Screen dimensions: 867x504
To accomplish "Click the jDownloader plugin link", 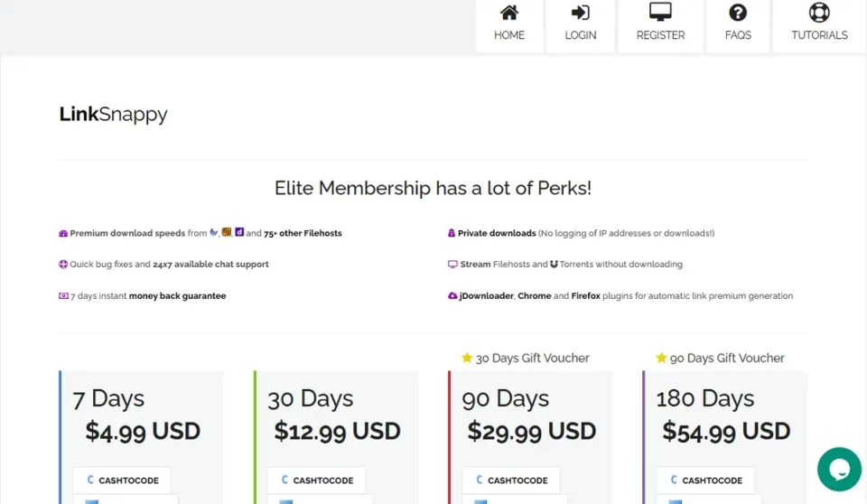I will 486,296.
